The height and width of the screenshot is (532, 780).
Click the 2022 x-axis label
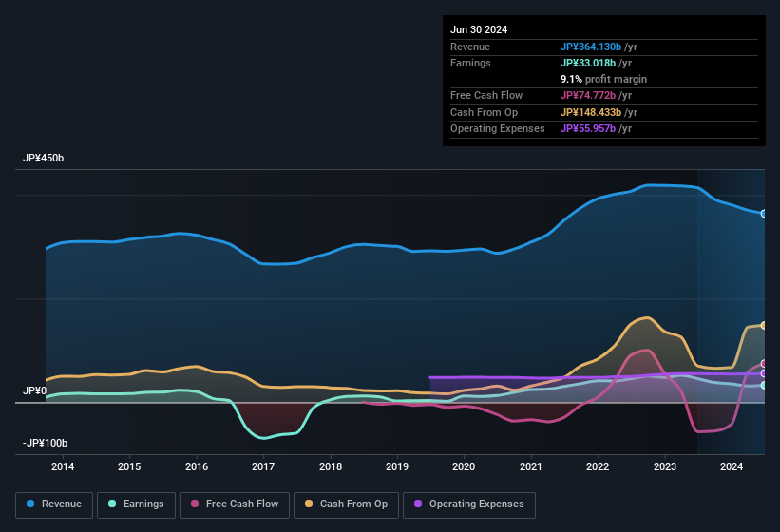[598, 466]
